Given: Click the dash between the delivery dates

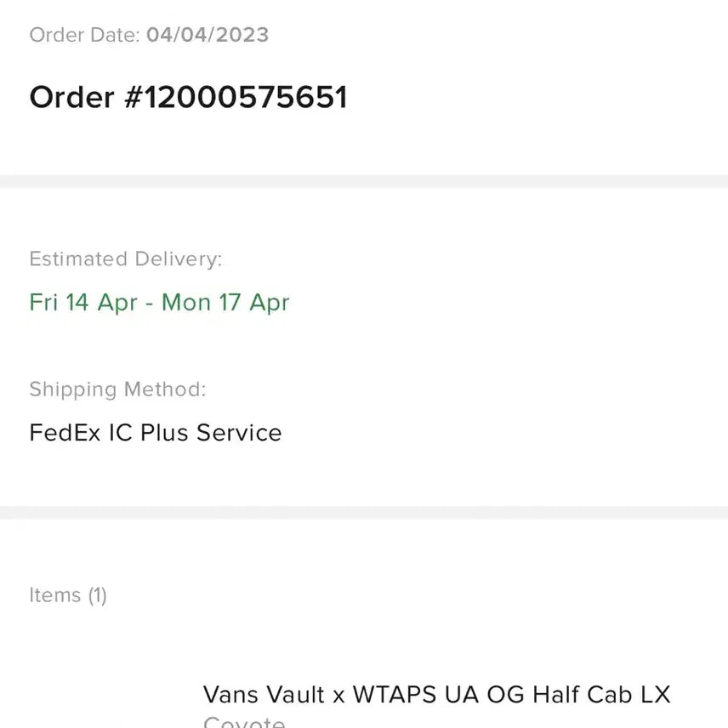Looking at the screenshot, I should [149, 304].
